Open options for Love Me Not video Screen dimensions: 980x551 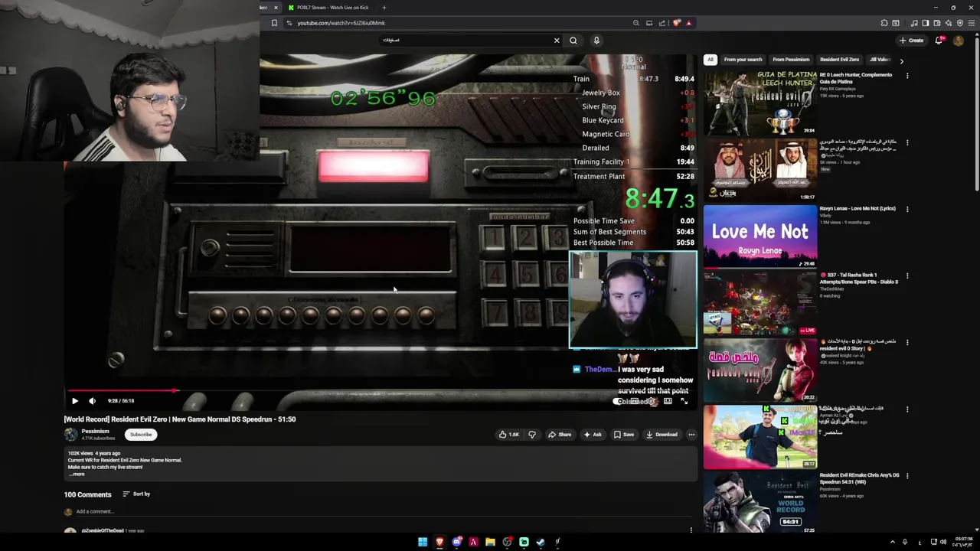pyautogui.click(x=907, y=209)
